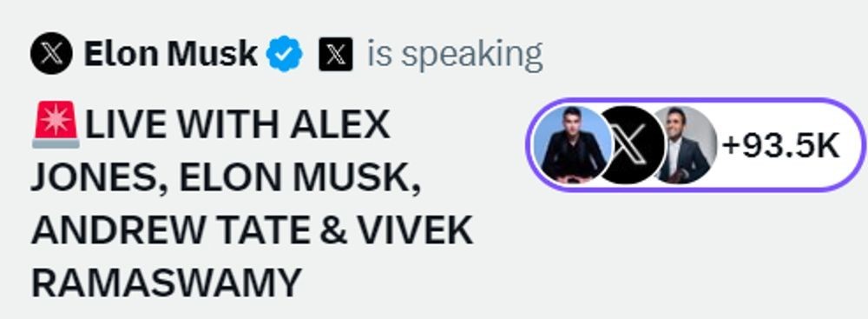Image resolution: width=868 pixels, height=319 pixels.
Task: Click the +93.5K listener count
Action: tap(781, 147)
